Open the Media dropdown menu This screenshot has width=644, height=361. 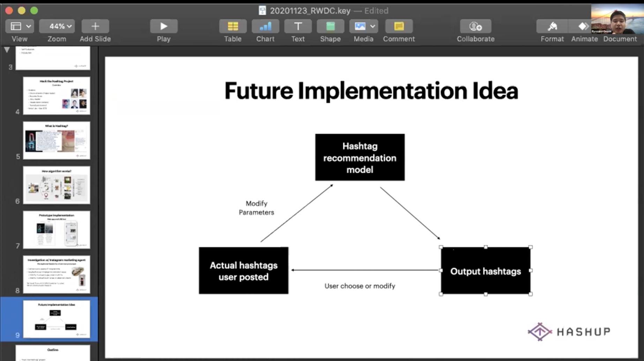[x=364, y=27]
